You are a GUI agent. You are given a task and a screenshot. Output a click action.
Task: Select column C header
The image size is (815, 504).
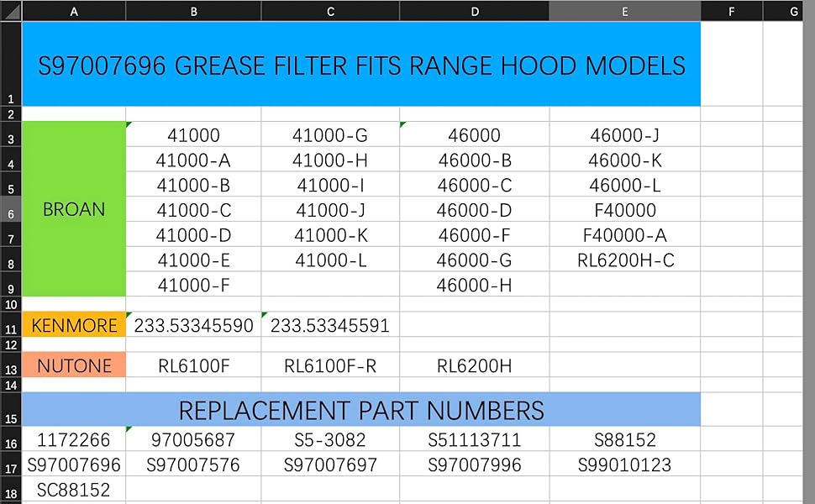coord(330,11)
